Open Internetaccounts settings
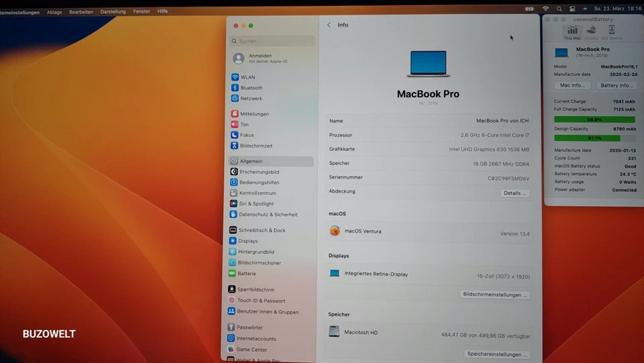644x363 pixels. pyautogui.click(x=252, y=338)
